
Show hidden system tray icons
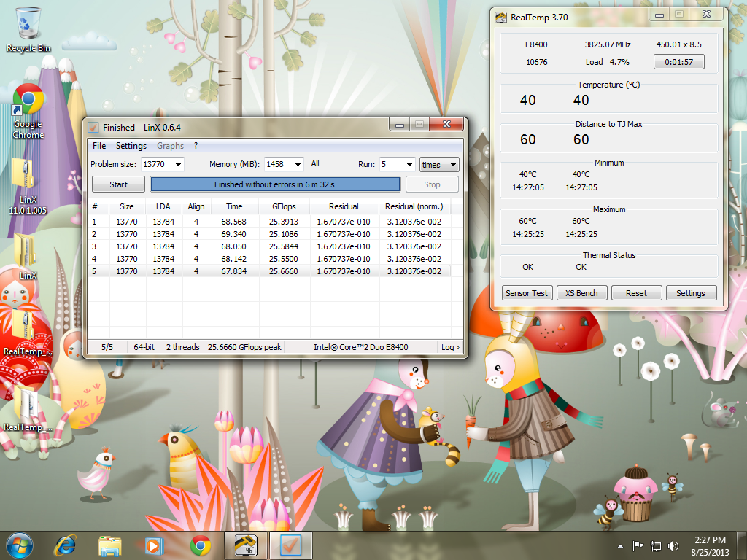[620, 546]
